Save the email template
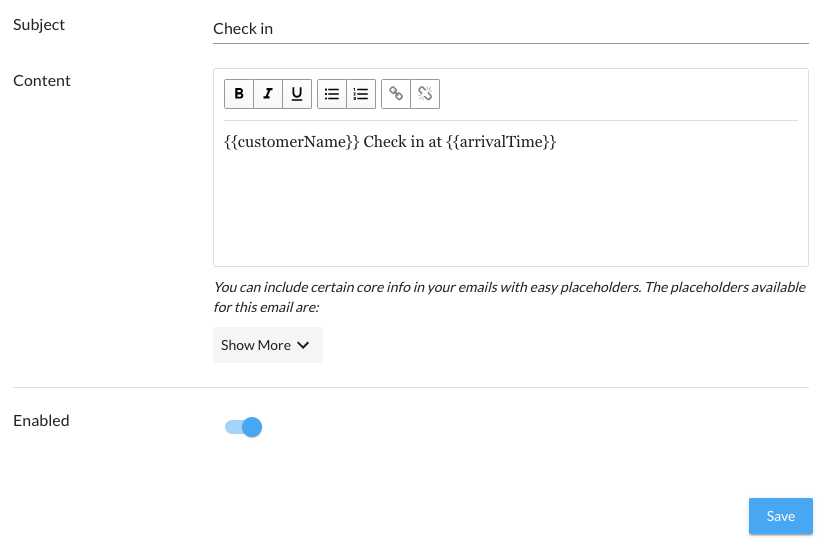This screenshot has width=830, height=543. [780, 516]
